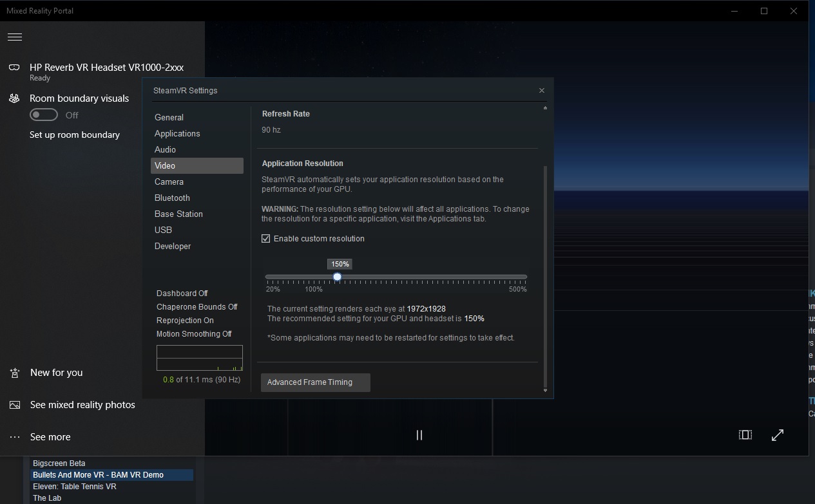Click the 1972x1928 render resolution value
Screen dimensions: 815x504
427,309
